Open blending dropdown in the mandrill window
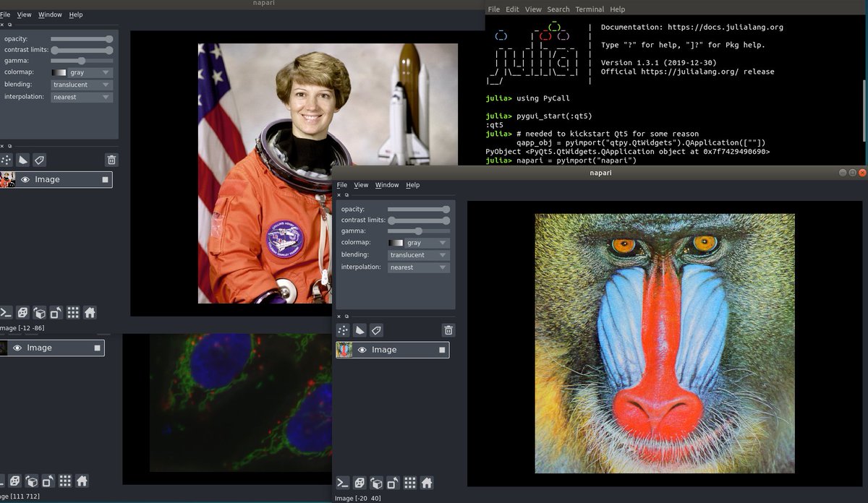Viewport: 868px width, 503px height. pyautogui.click(x=419, y=255)
